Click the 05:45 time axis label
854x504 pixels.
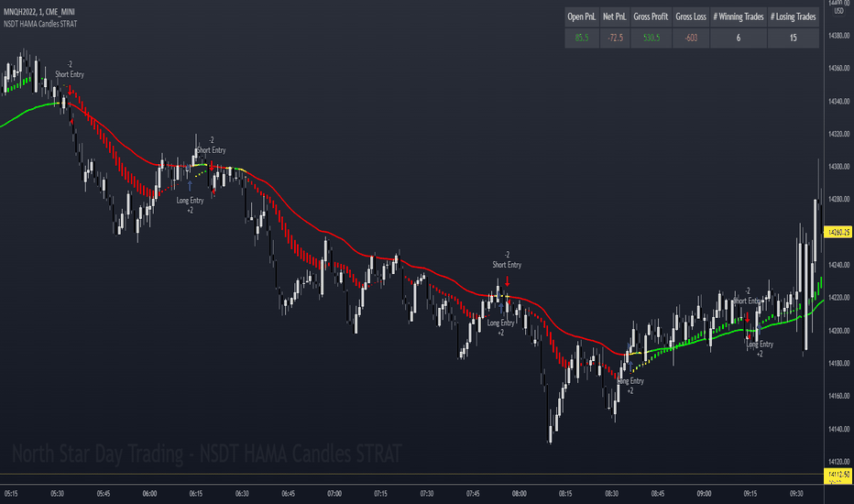[104, 494]
